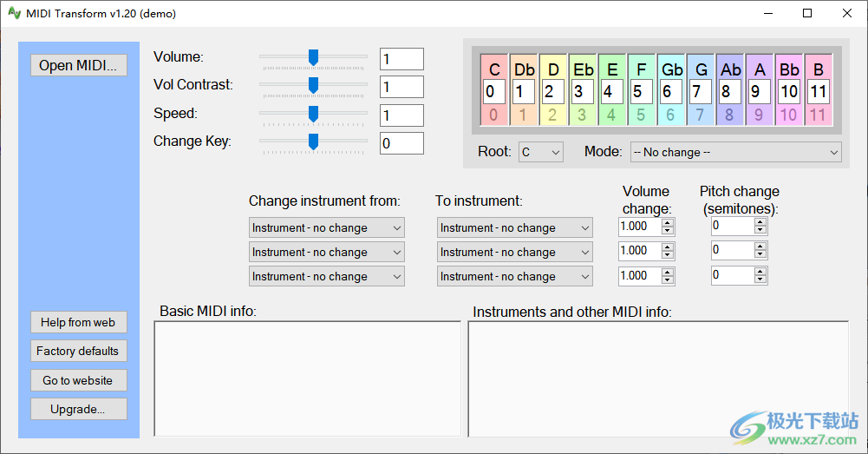The width and height of the screenshot is (868, 454).
Task: Open the Root note dropdown
Action: [x=541, y=152]
